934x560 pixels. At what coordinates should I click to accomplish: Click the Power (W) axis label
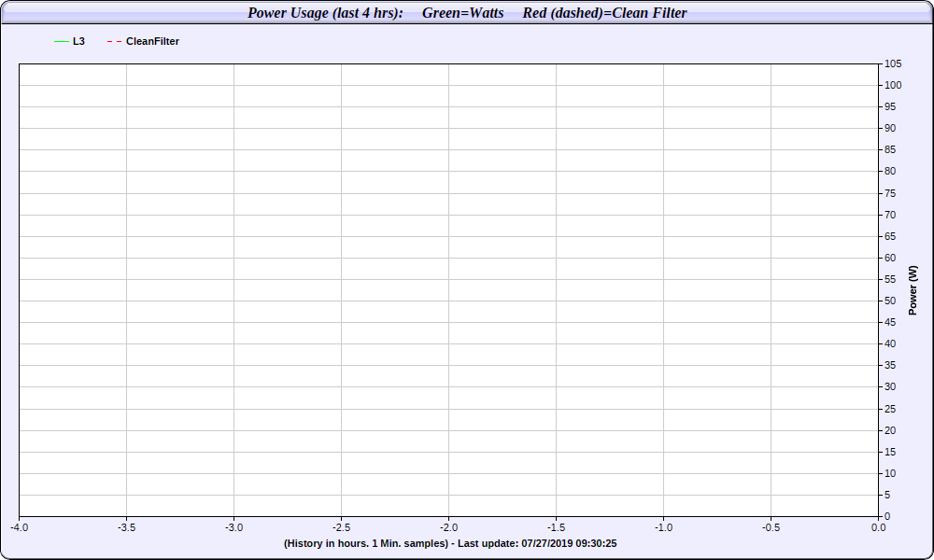pyautogui.click(x=913, y=290)
